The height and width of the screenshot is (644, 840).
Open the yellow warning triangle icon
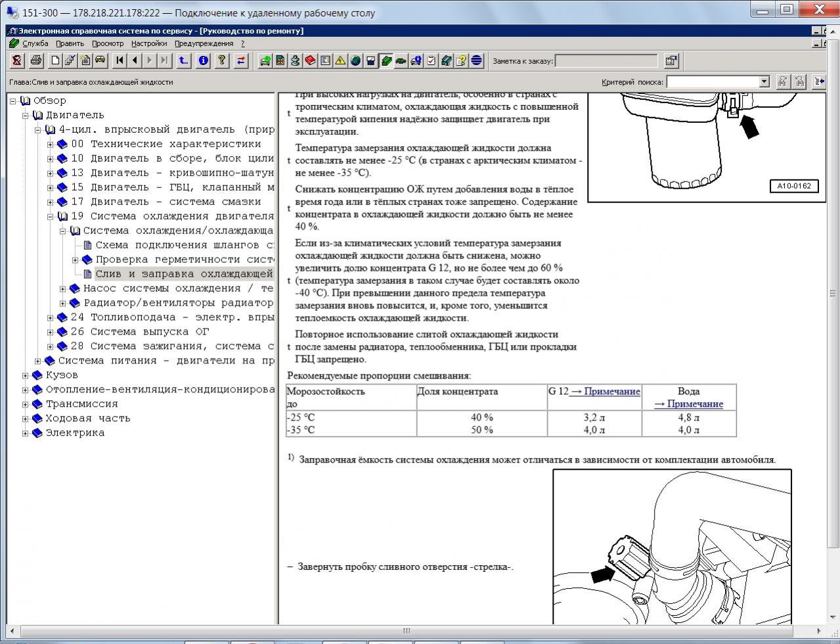pos(340,61)
